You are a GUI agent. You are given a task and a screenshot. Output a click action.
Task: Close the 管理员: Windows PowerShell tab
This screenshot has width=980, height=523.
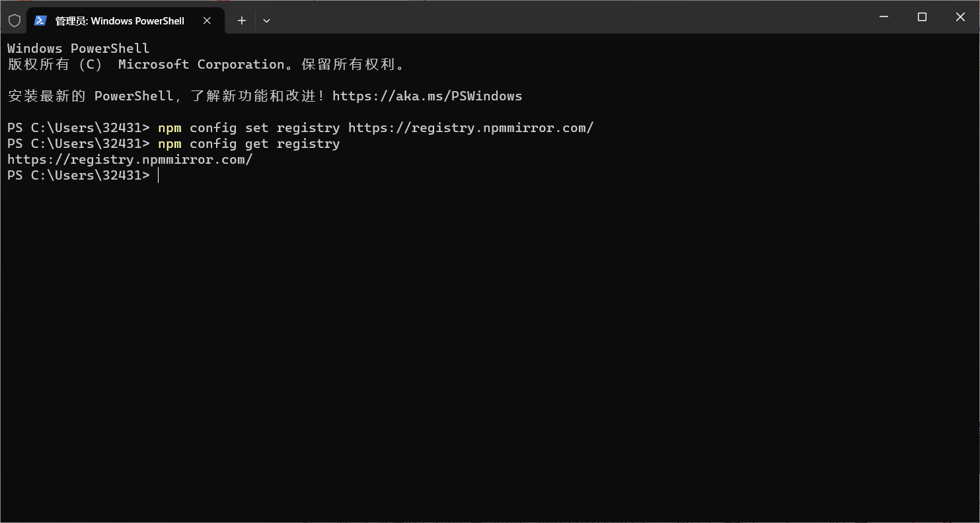pos(207,20)
